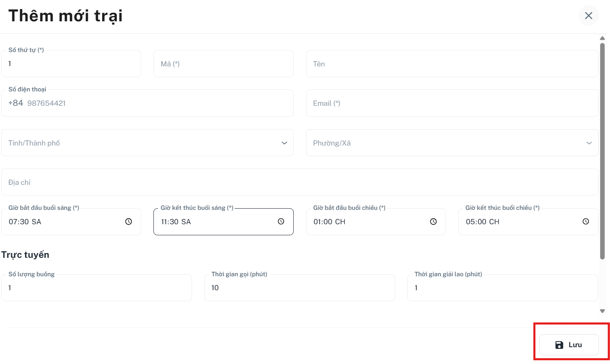Click the Lưu button
The width and height of the screenshot is (610, 364).
569,345
